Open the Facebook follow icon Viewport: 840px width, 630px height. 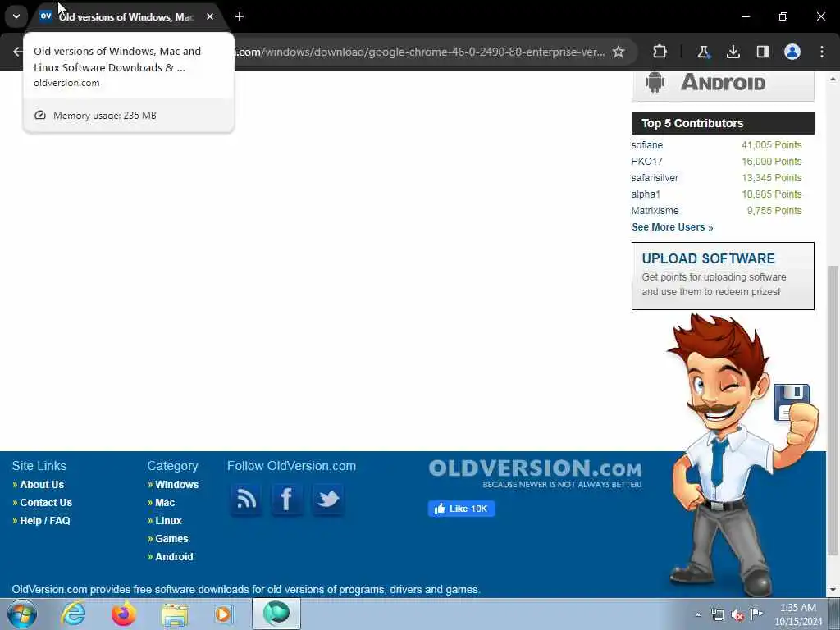[286, 500]
